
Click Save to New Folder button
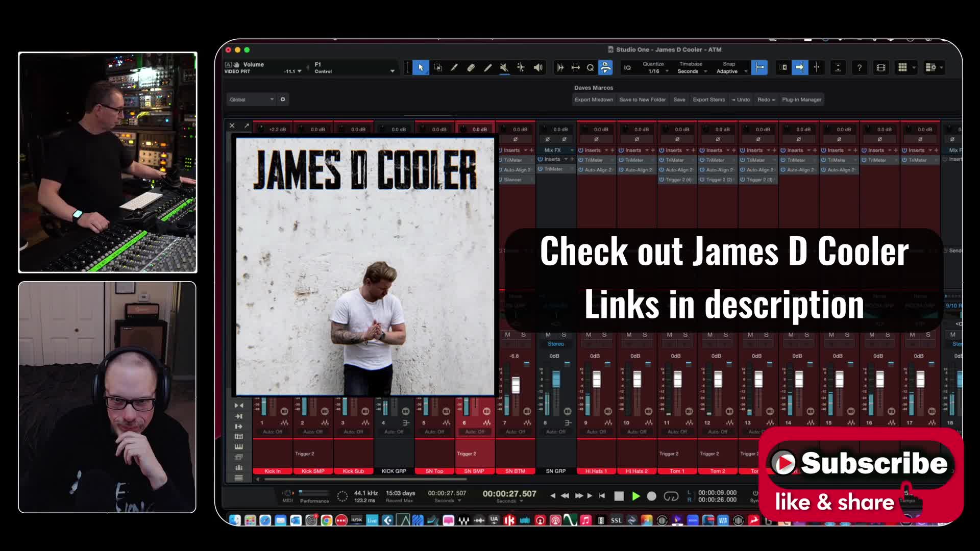tap(642, 100)
